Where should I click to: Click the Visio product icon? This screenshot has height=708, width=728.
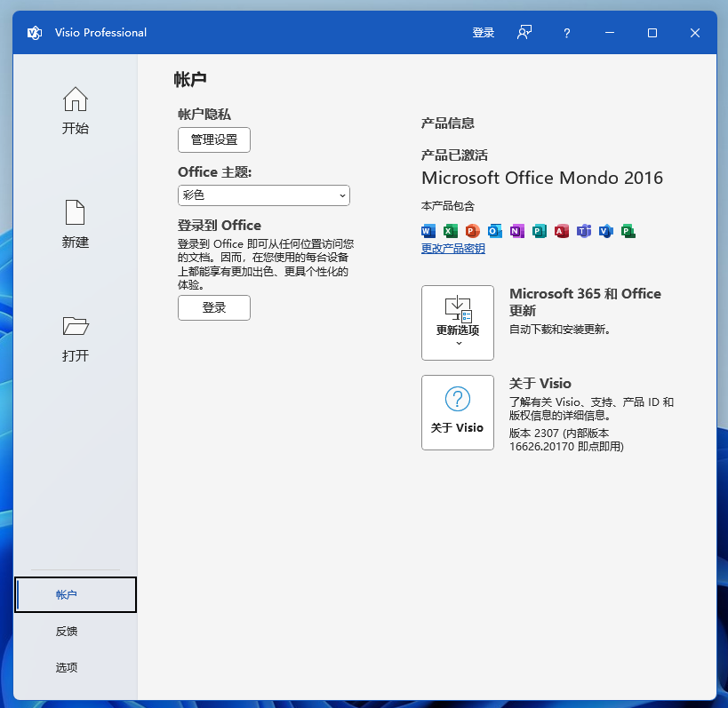pyautogui.click(x=606, y=231)
